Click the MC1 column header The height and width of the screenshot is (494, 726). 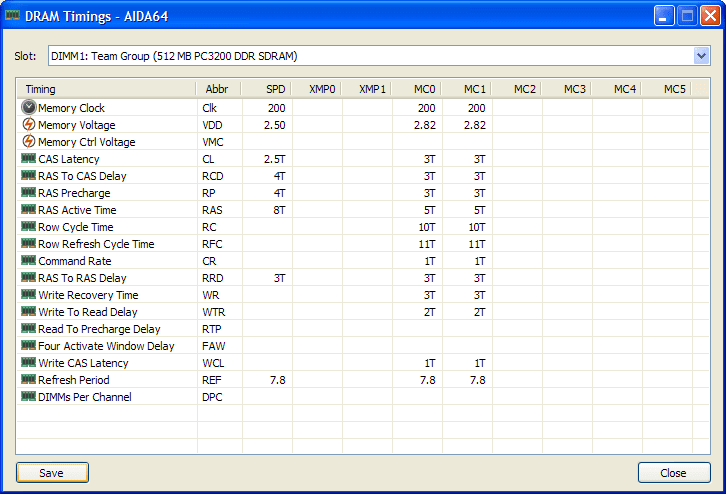[x=467, y=89]
